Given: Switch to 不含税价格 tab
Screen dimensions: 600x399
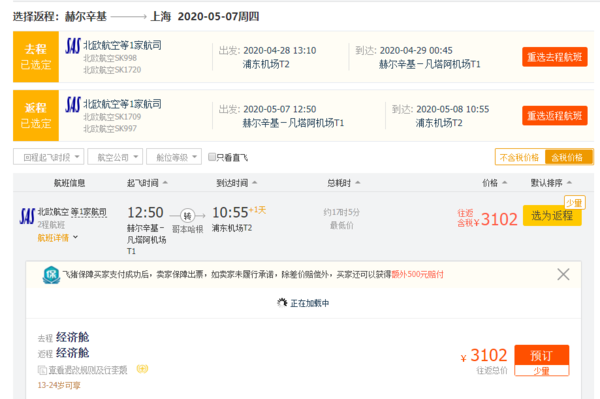Looking at the screenshot, I should coord(519,157).
